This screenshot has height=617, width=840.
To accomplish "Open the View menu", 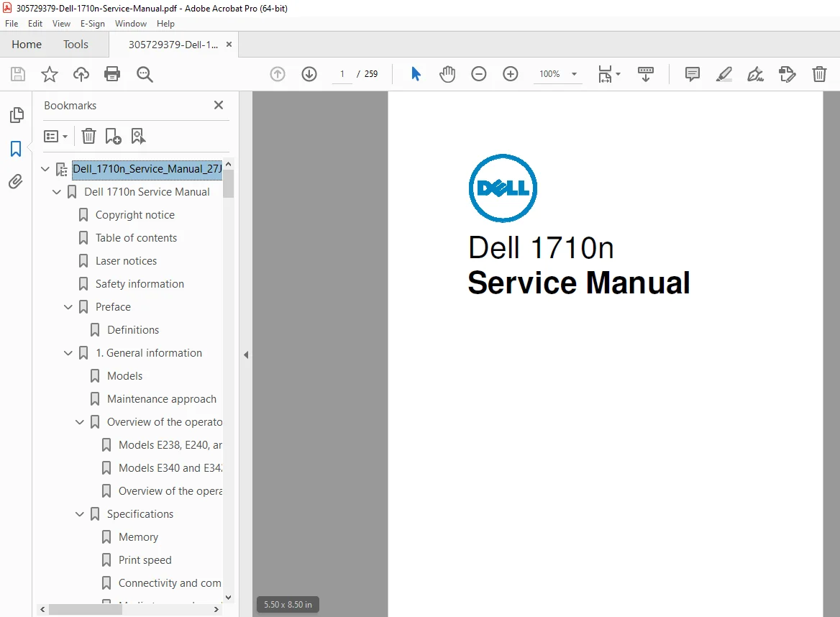I will 61,24.
